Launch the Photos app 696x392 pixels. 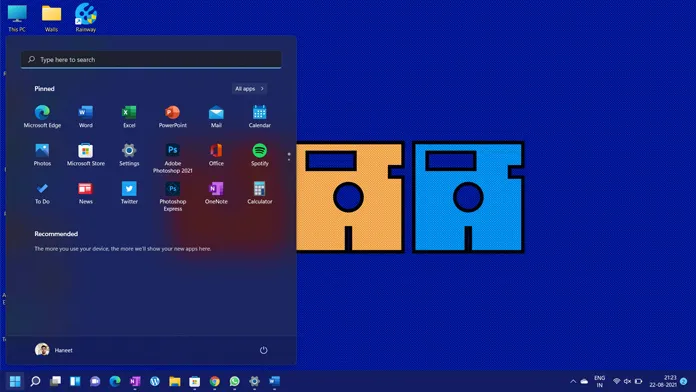point(42,154)
